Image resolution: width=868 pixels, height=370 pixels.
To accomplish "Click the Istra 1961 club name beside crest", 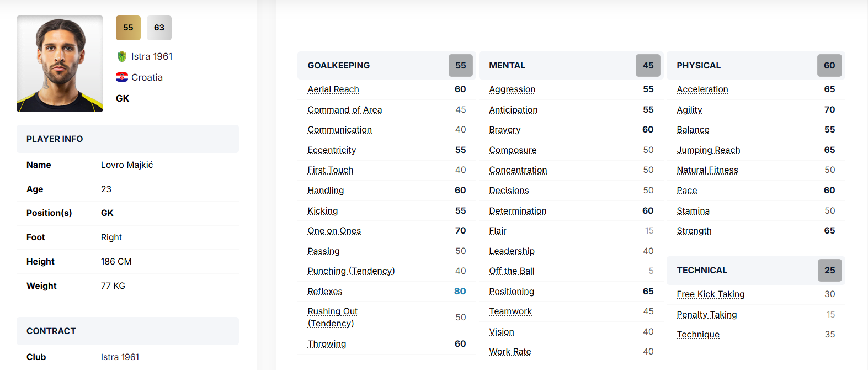I will pos(152,56).
